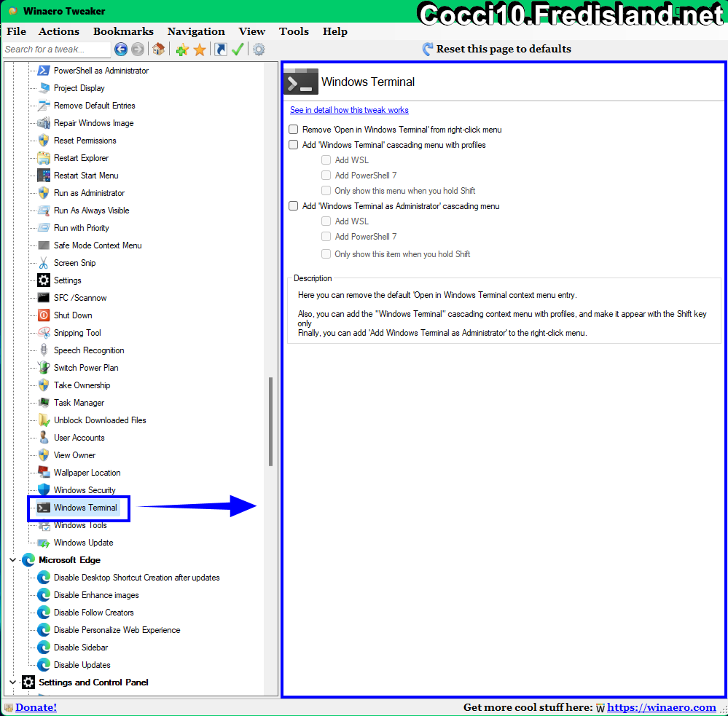Viewport: 728px width, 716px height.
Task: Tick Add WSL under cascading menu with profiles
Action: 326,160
